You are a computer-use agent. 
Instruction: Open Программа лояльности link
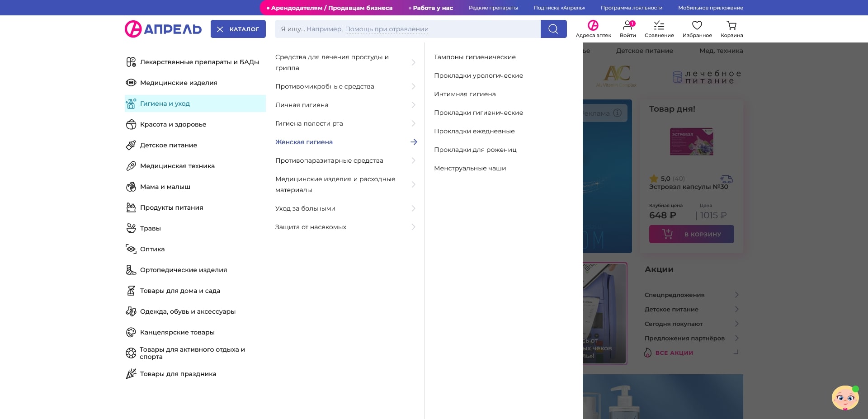click(x=631, y=7)
